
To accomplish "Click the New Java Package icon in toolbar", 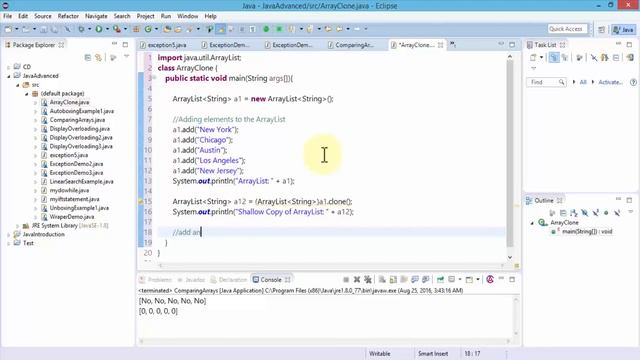I will pos(136,29).
